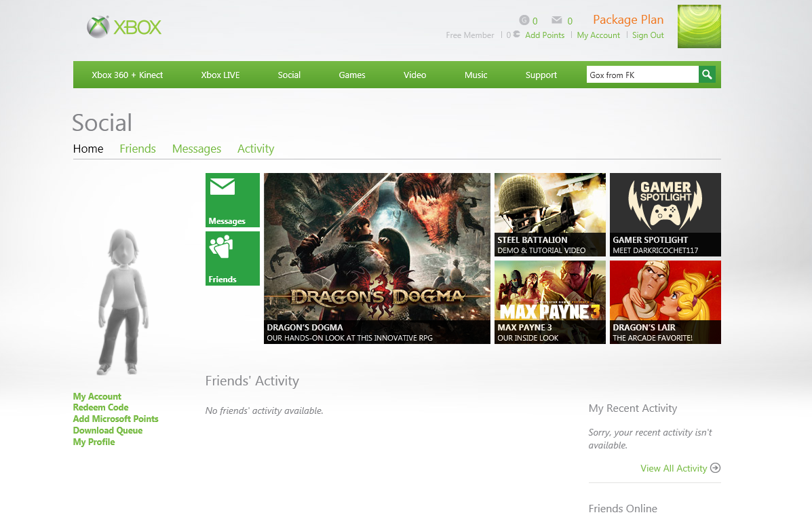Click the Redeem Code link

(100, 407)
